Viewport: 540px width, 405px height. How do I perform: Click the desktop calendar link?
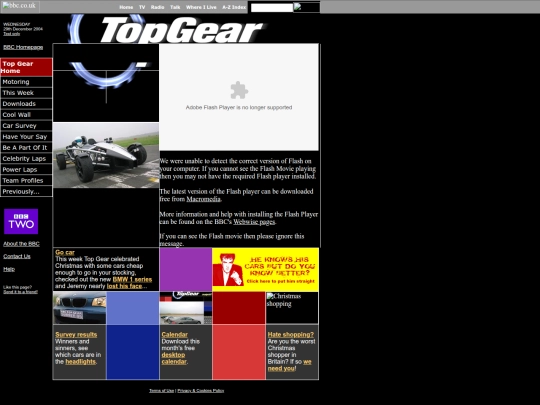(x=174, y=358)
